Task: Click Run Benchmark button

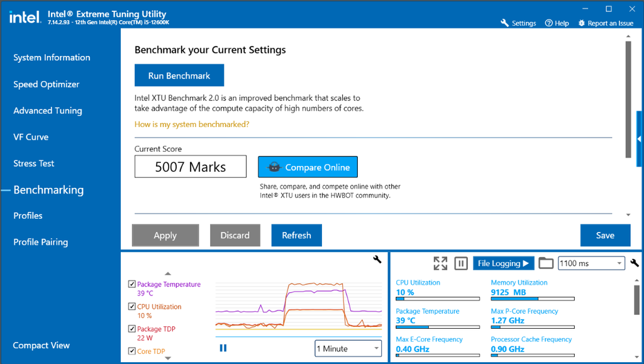Action: (x=179, y=75)
